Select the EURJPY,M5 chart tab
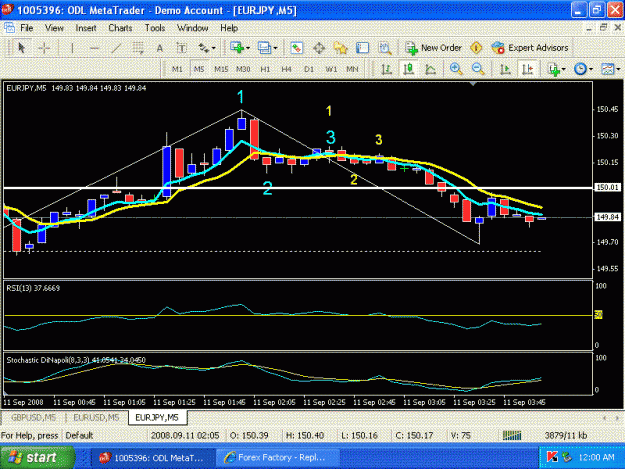Viewport: 625px width, 469px height. [x=157, y=418]
